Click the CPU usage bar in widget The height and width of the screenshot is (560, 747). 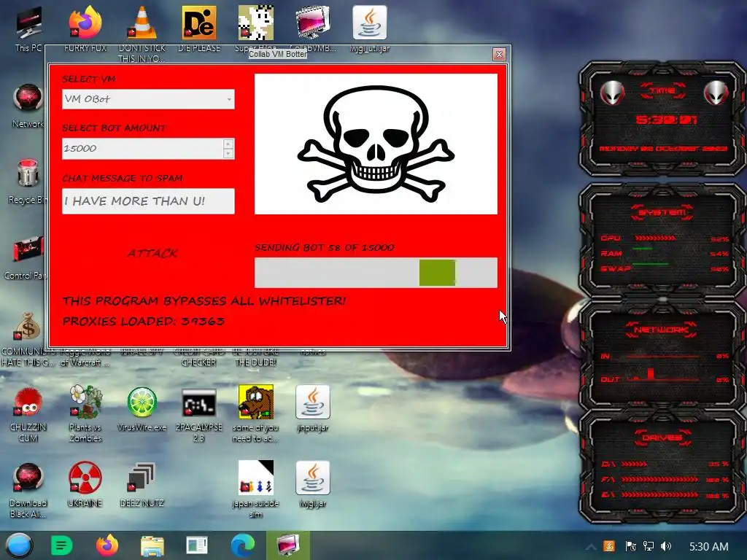(x=654, y=238)
